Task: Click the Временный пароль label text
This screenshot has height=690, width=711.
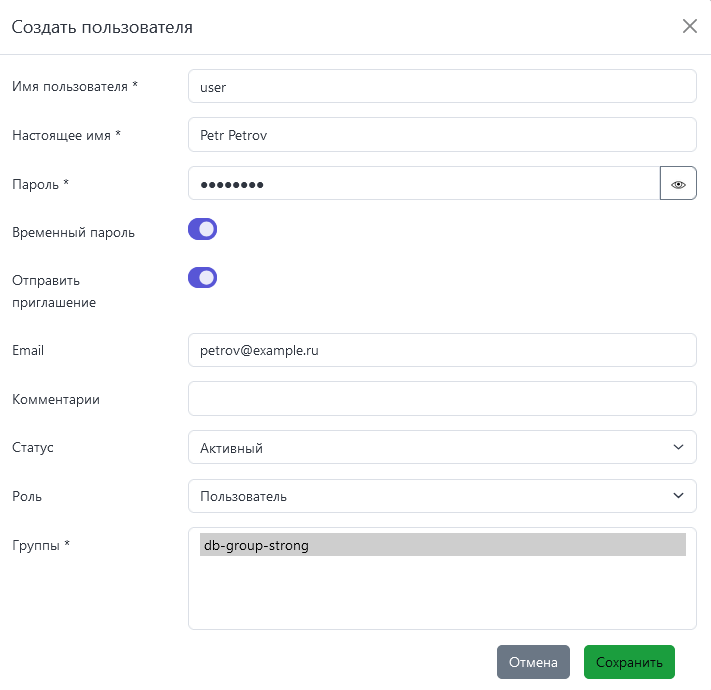Action: [73, 232]
